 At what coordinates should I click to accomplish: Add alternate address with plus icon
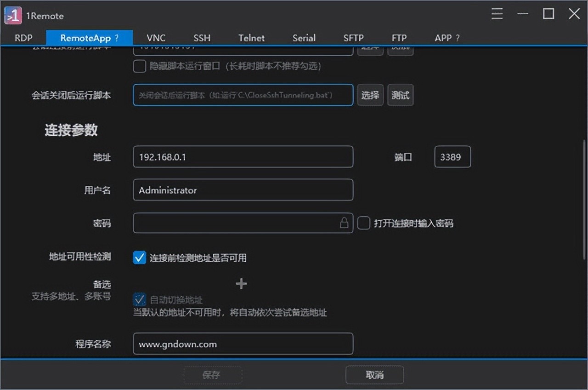pyautogui.click(x=241, y=284)
